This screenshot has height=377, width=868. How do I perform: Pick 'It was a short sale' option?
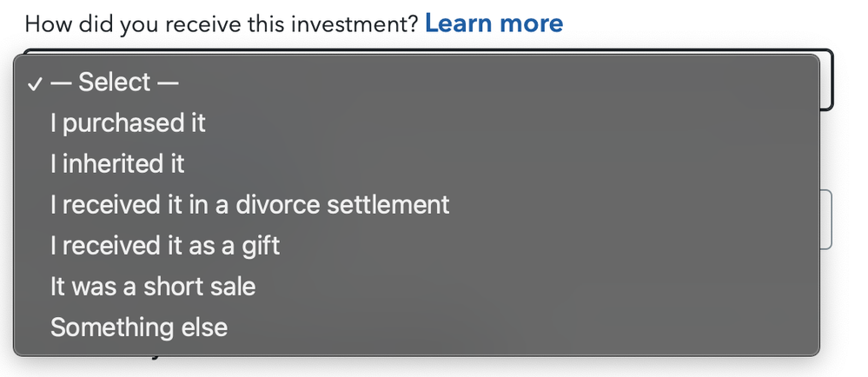[x=416, y=287]
